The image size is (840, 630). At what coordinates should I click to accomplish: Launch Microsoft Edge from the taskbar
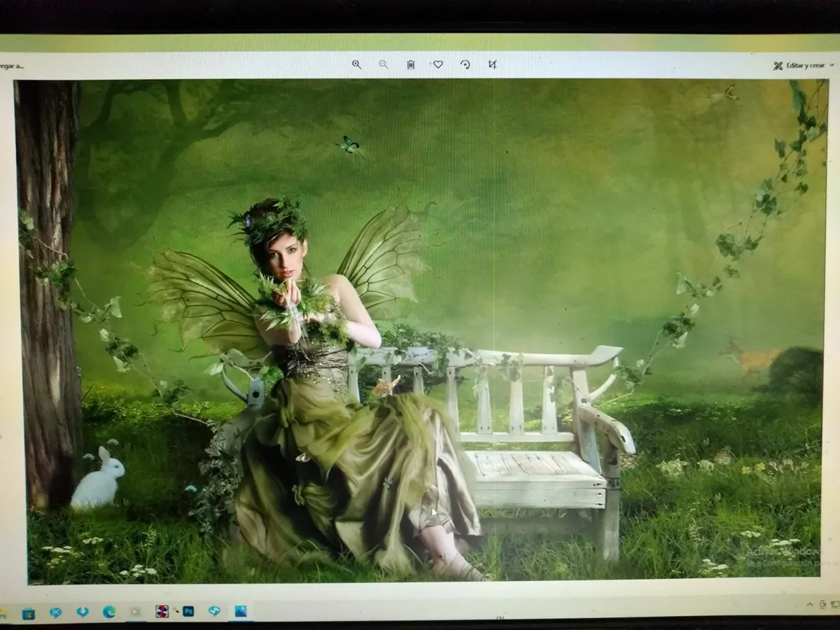[109, 612]
